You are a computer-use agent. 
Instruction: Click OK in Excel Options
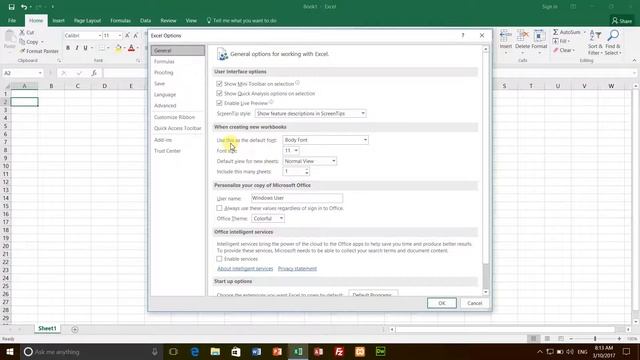pyautogui.click(x=442, y=303)
